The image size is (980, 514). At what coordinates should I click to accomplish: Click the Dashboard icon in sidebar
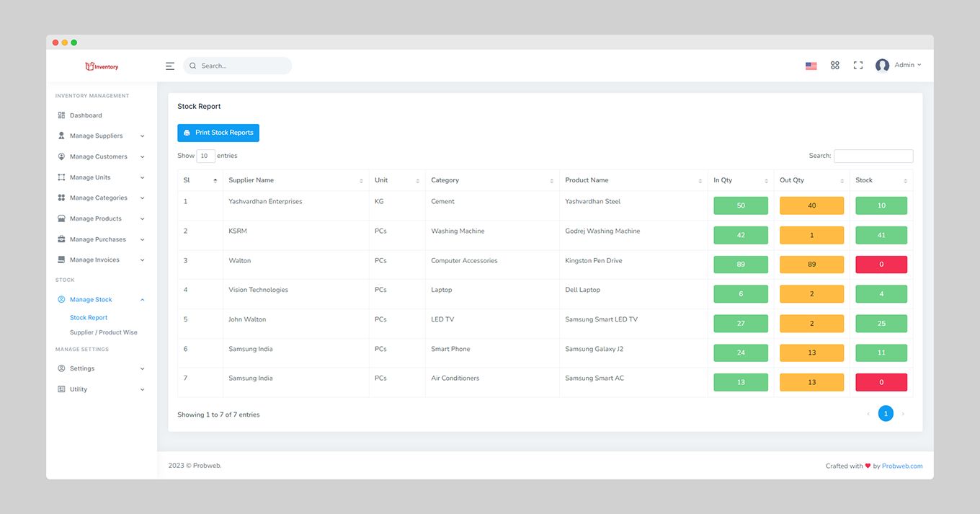(61, 115)
